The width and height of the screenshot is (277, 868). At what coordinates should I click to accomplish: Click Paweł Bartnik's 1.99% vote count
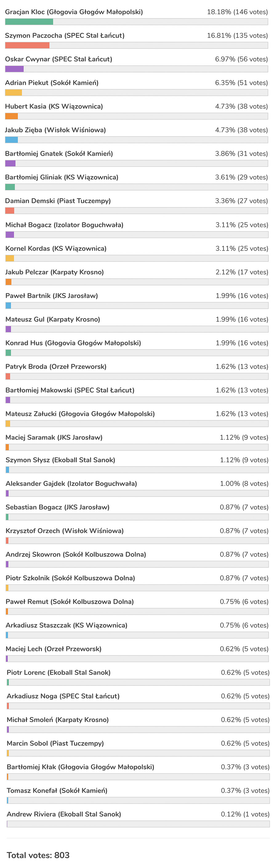242,296
